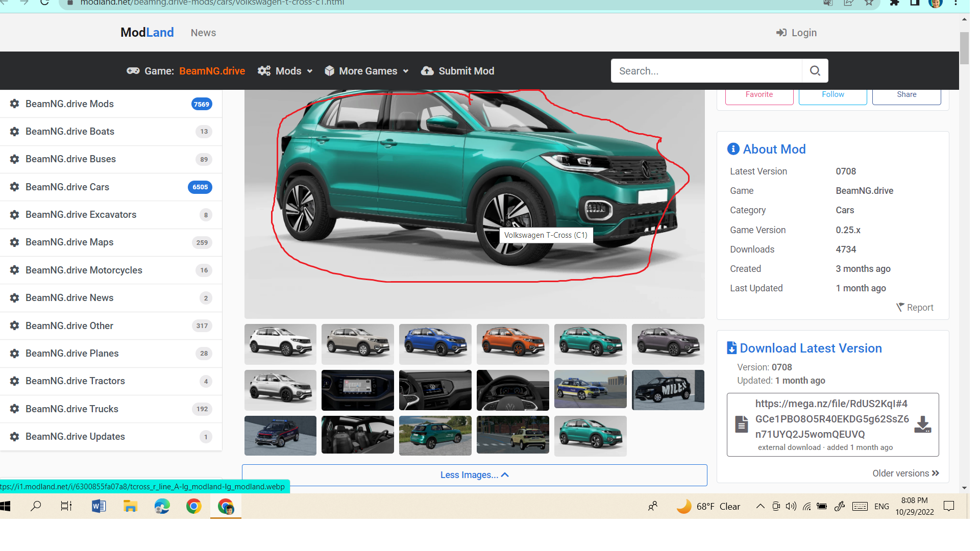Click the Login arrow icon

click(781, 33)
